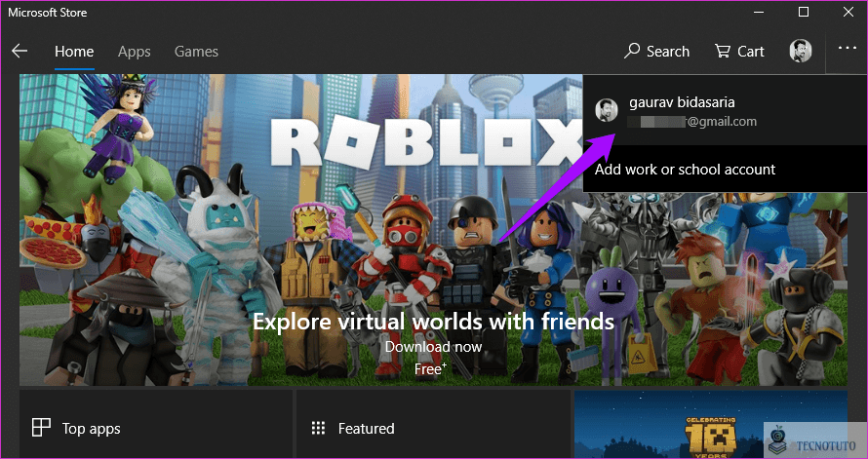The height and width of the screenshot is (459, 868).
Task: Click the Search label in the header
Action: point(668,52)
